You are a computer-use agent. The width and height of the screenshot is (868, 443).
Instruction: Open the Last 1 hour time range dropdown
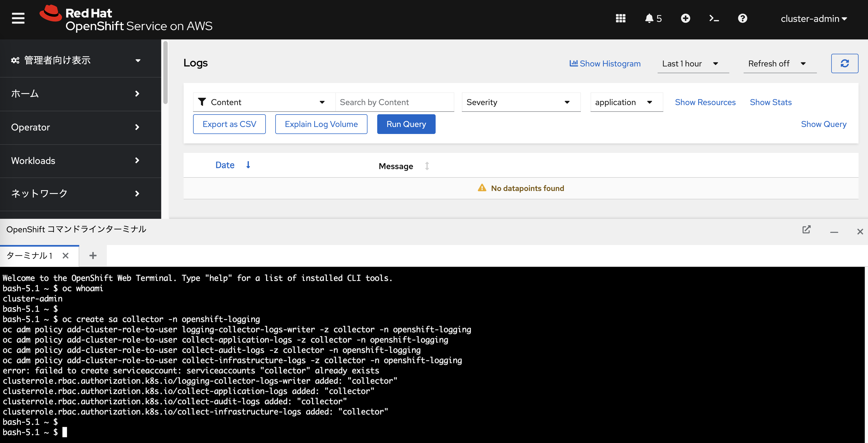coord(693,64)
